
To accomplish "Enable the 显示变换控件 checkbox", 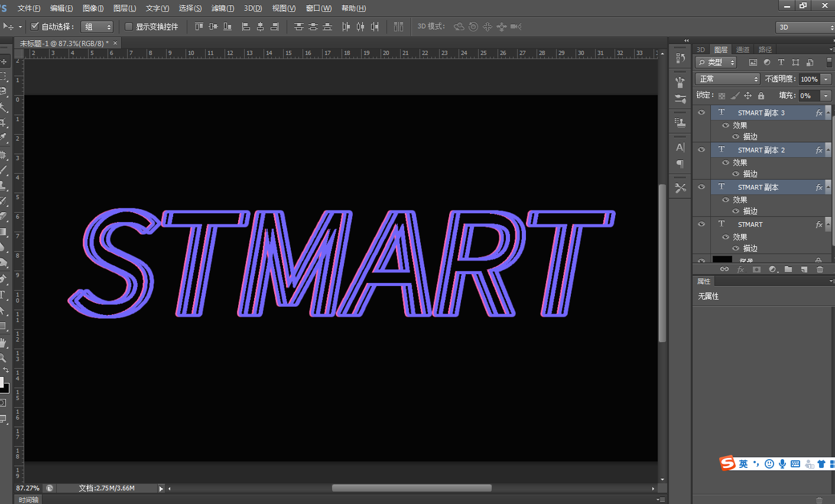I will (129, 27).
